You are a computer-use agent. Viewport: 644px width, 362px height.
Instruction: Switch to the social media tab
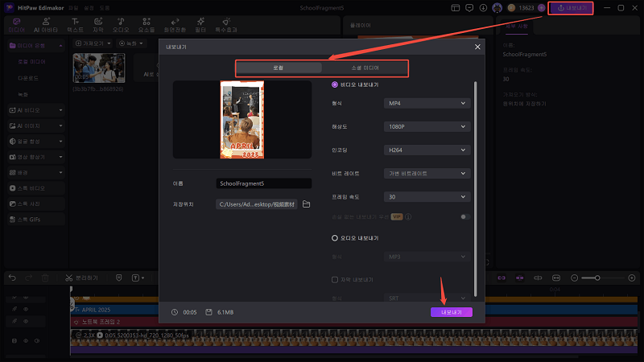(x=365, y=68)
